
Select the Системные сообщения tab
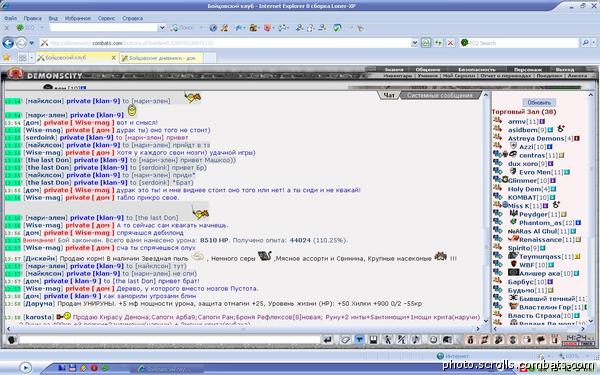point(440,95)
